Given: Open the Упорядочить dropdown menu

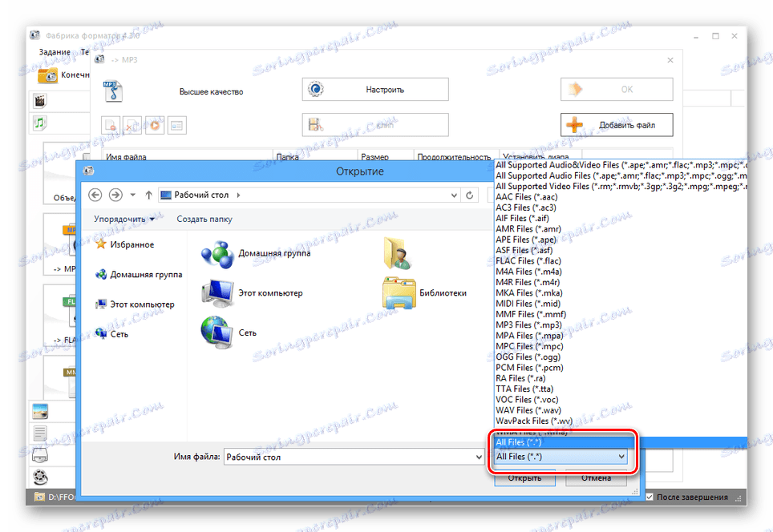Looking at the screenshot, I should click(x=124, y=220).
